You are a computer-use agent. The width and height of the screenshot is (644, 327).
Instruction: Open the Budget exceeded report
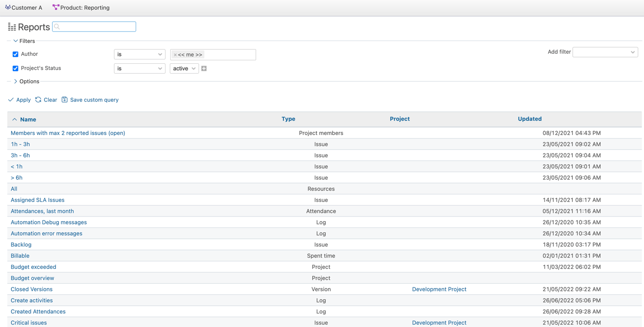point(33,267)
